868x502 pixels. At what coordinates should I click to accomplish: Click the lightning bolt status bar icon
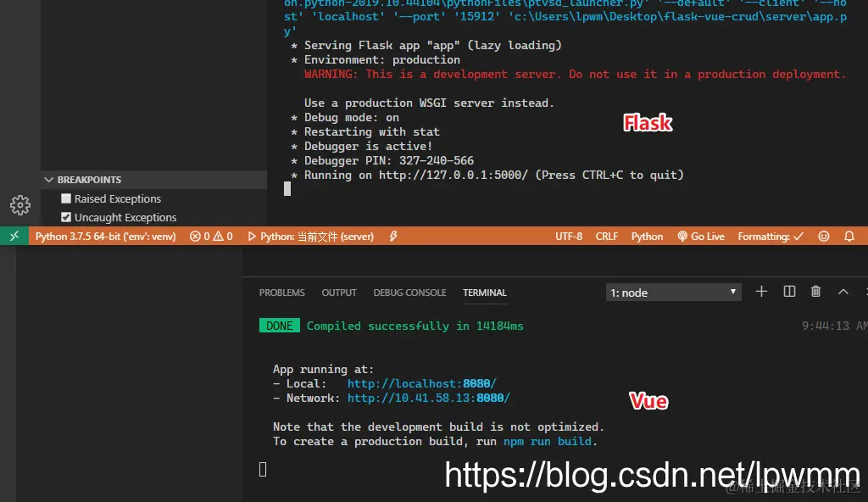tap(393, 236)
